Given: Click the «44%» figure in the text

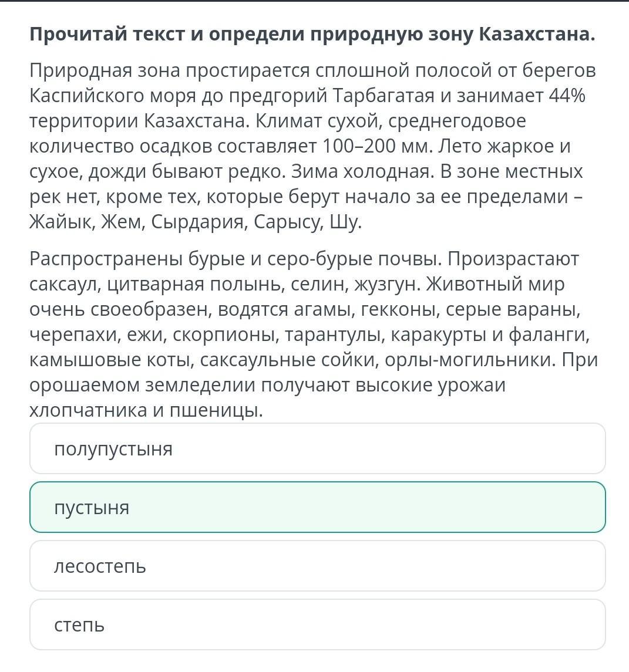Looking at the screenshot, I should coord(567,96).
